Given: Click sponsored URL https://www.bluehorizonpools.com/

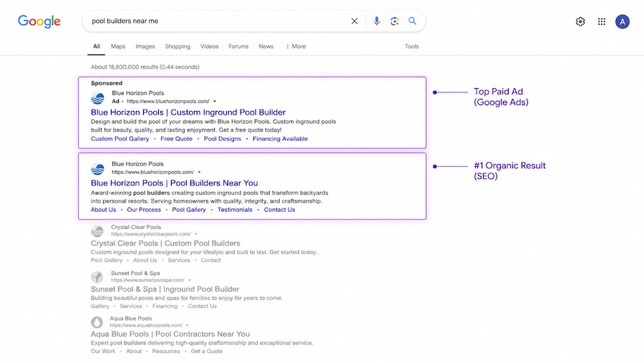Looking at the screenshot, I should pos(168,102).
